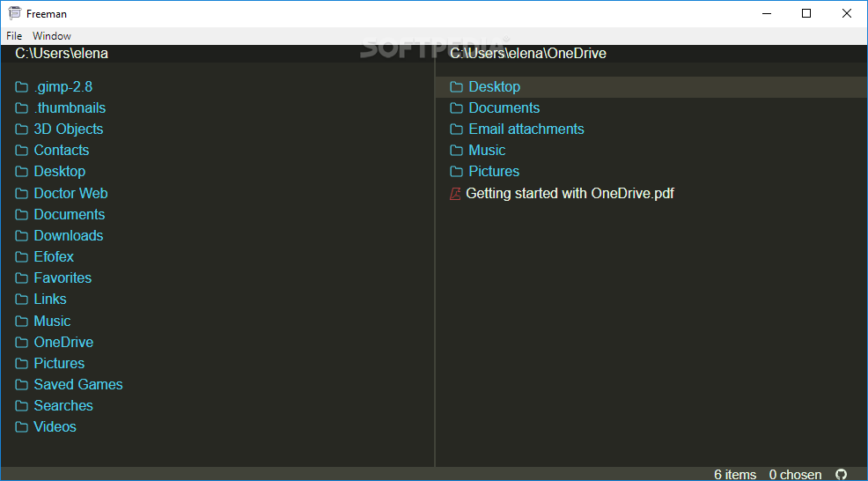Click the C:\Users\elena path header
Viewport: 868px width, 481px height.
tap(62, 53)
